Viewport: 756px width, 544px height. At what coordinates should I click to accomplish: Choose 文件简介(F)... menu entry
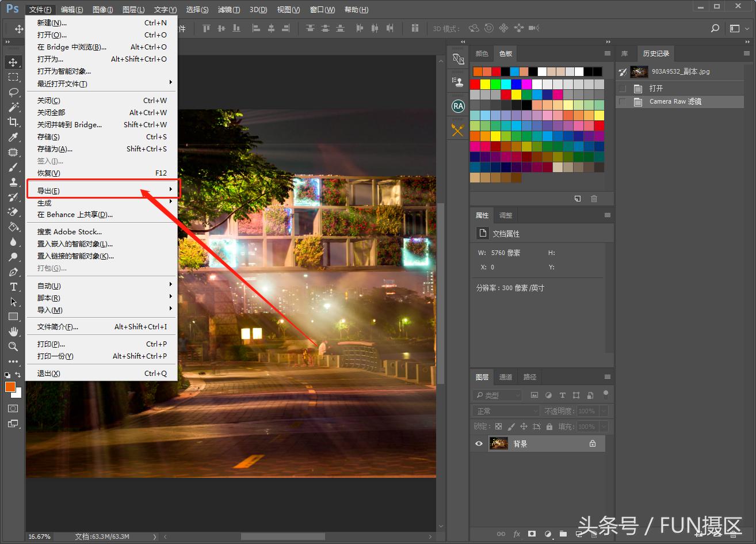[102, 327]
